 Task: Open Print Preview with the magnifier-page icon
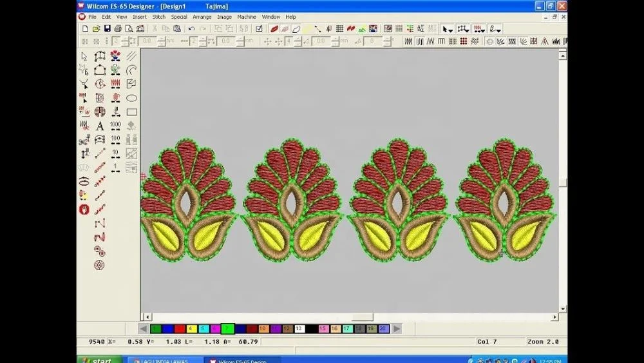(129, 29)
